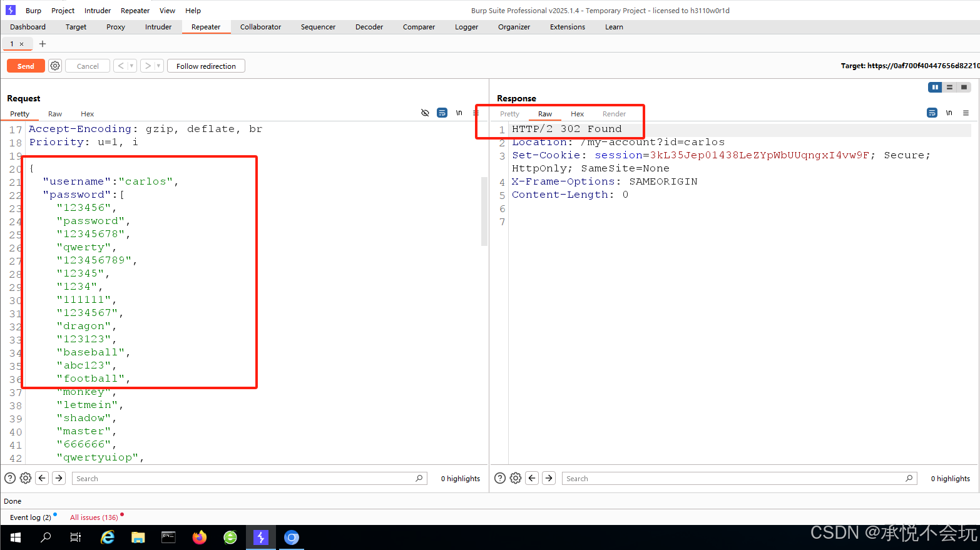The width and height of the screenshot is (980, 550).
Task: Go to next match in Response search
Action: (x=549, y=478)
